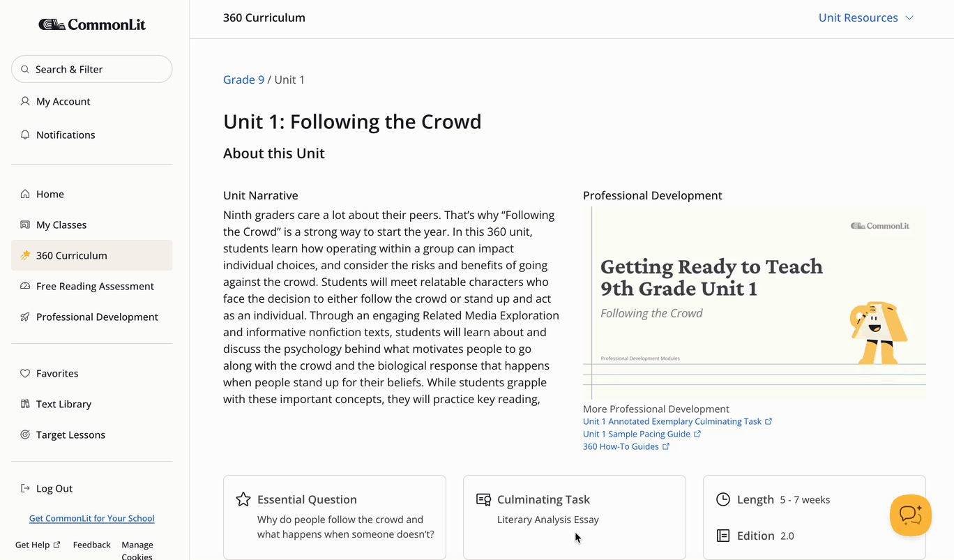This screenshot has width=954, height=560.
Task: Click the 360 Curriculum sparkle icon
Action: coord(25,255)
